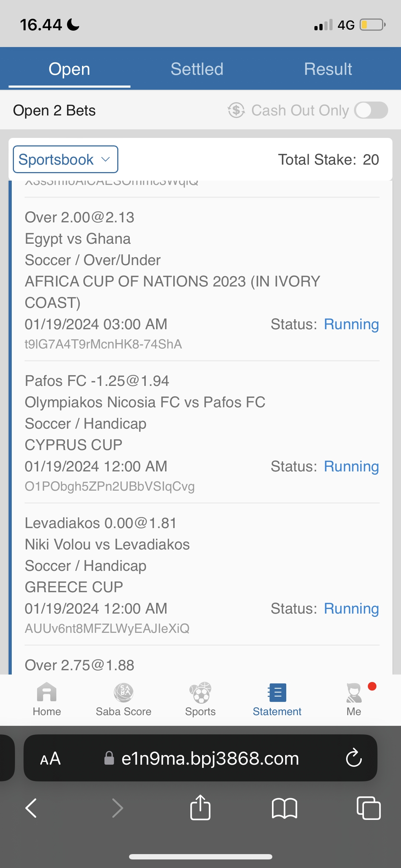Open the AA text size menu

click(50, 758)
